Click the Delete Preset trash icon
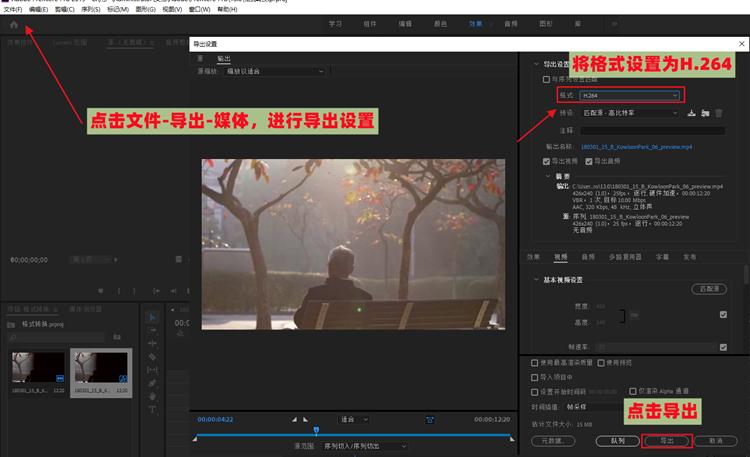Screen dimensions: 750x457 pos(718,113)
